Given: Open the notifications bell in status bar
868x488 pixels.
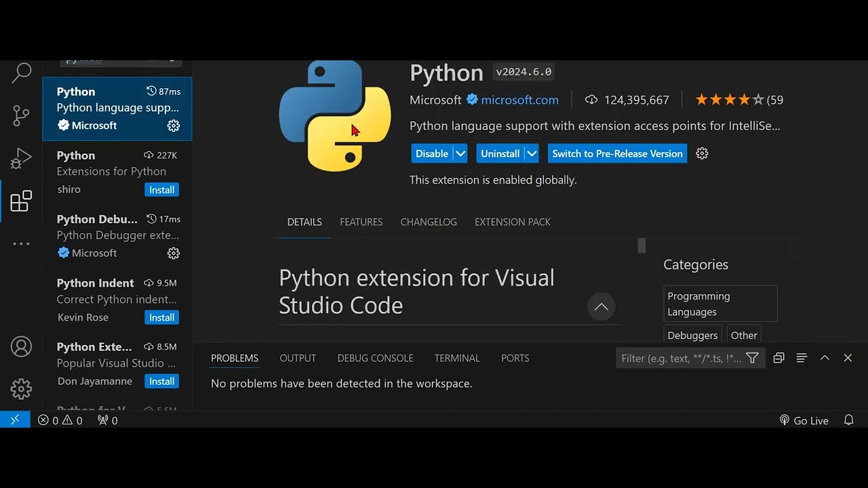Looking at the screenshot, I should 848,420.
